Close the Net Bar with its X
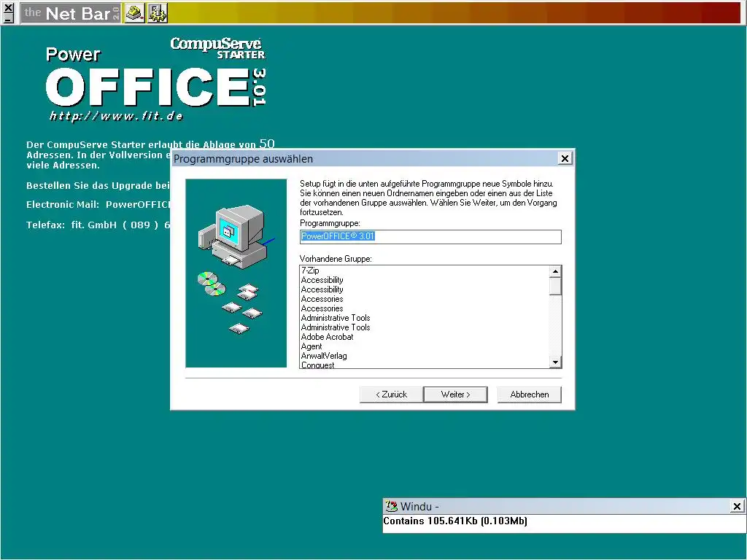This screenshot has height=560, width=747. pyautogui.click(x=8, y=7)
